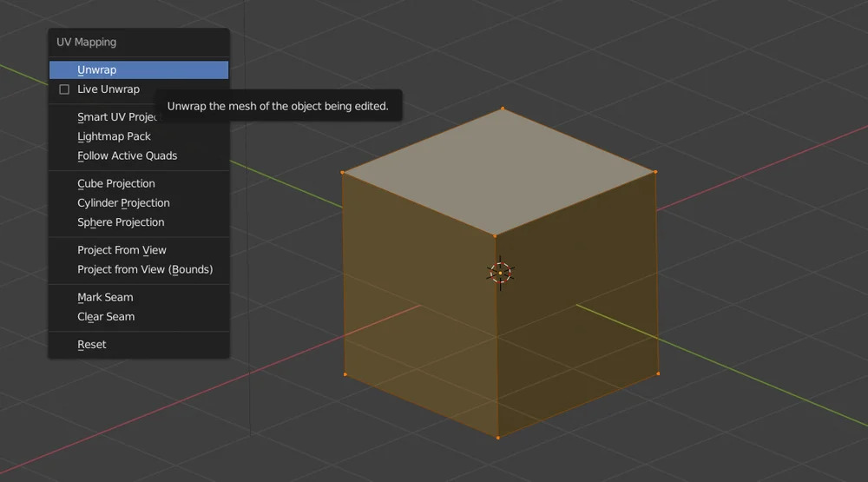The image size is (868, 482).
Task: Choose the Sphere Projection entry
Action: pos(121,222)
